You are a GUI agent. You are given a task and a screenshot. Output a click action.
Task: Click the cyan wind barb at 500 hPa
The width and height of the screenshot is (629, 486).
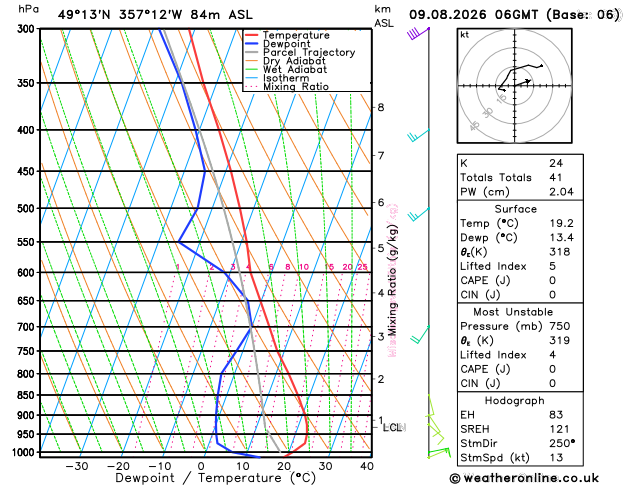click(418, 214)
